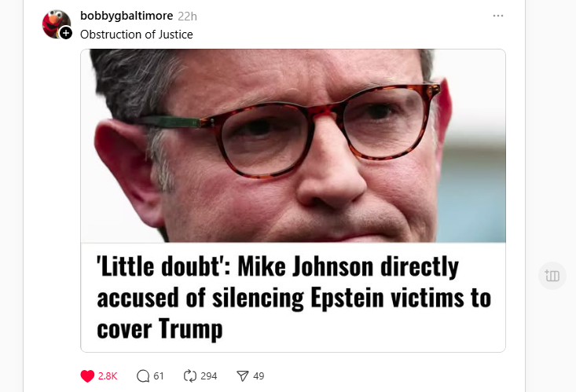
Task: Click the 61 replies count
Action: click(158, 376)
